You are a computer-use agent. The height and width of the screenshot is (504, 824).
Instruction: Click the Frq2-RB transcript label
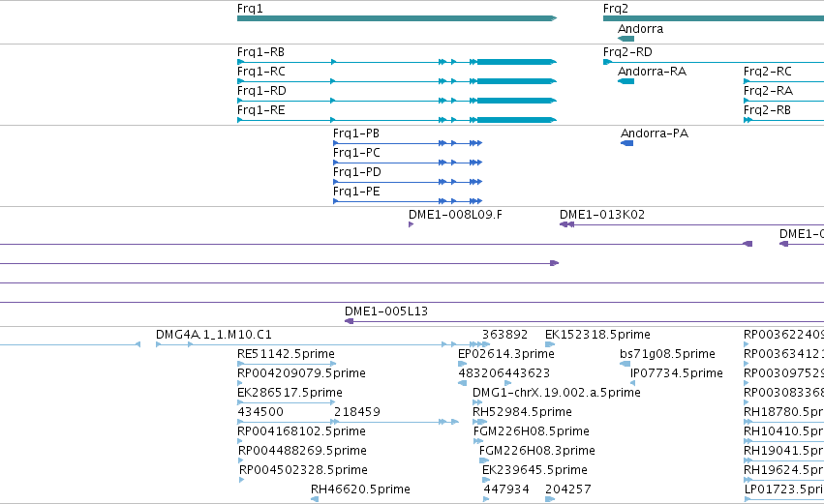click(x=767, y=110)
